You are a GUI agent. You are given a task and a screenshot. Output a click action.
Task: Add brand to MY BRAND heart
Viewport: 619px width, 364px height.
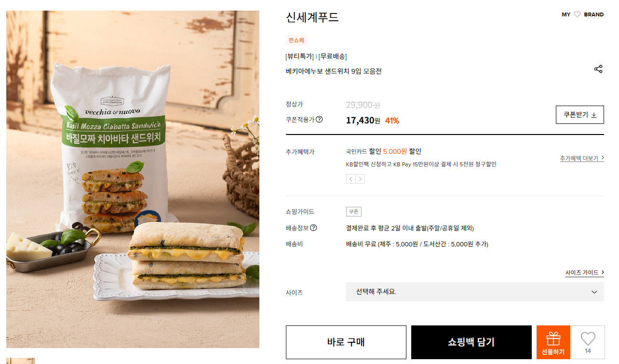coord(577,14)
